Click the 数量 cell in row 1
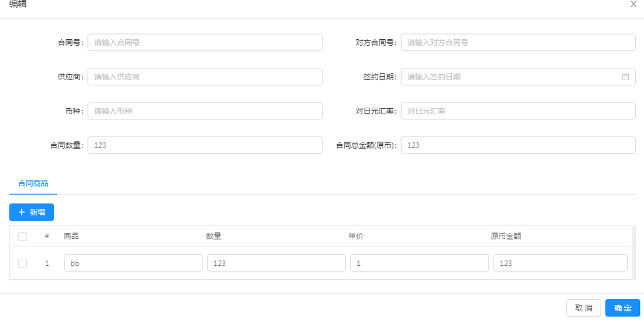 click(276, 263)
